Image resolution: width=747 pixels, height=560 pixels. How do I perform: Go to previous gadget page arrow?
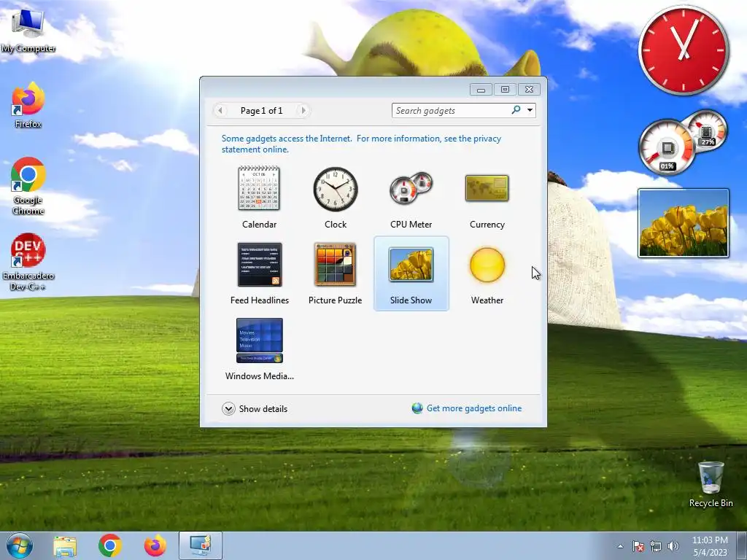point(220,111)
